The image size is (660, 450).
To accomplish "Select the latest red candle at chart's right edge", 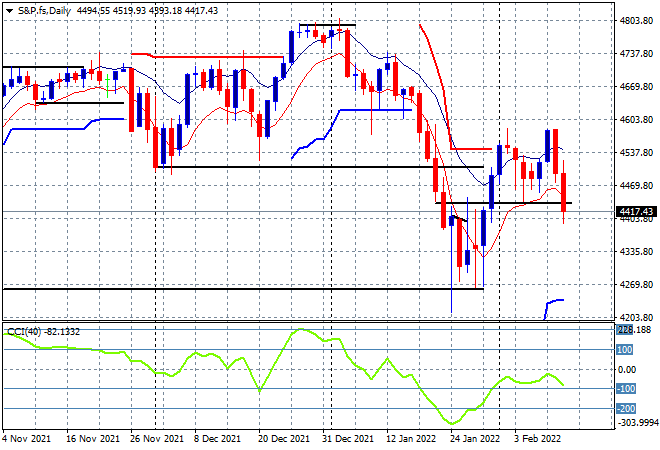I will (564, 192).
